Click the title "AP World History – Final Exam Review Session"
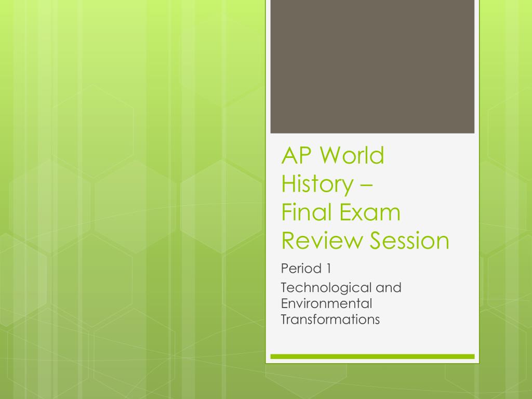The width and height of the screenshot is (532, 399). coord(365,198)
